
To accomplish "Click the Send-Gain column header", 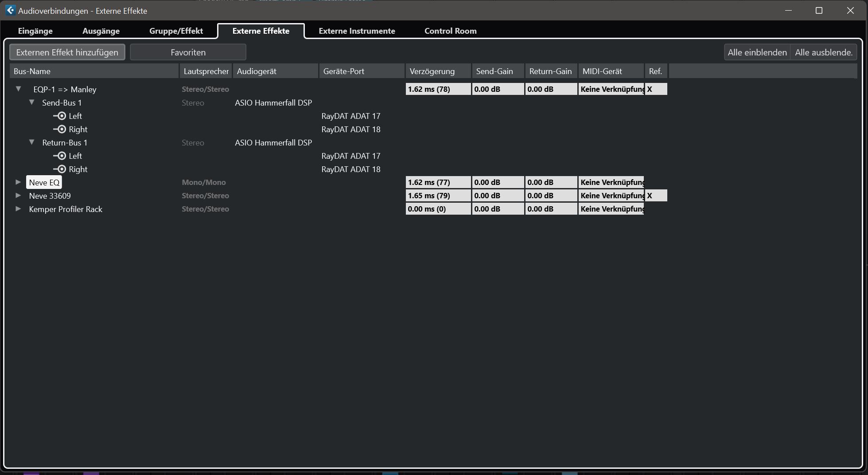I will [x=498, y=71].
